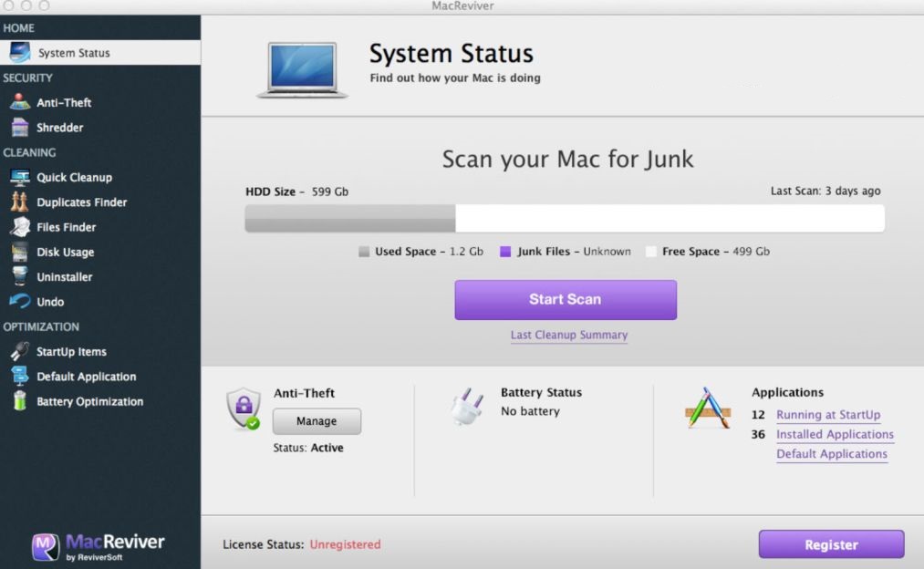Screen dimensions: 924x569
Task: Open System Status in the sidebar
Action: click(100, 52)
